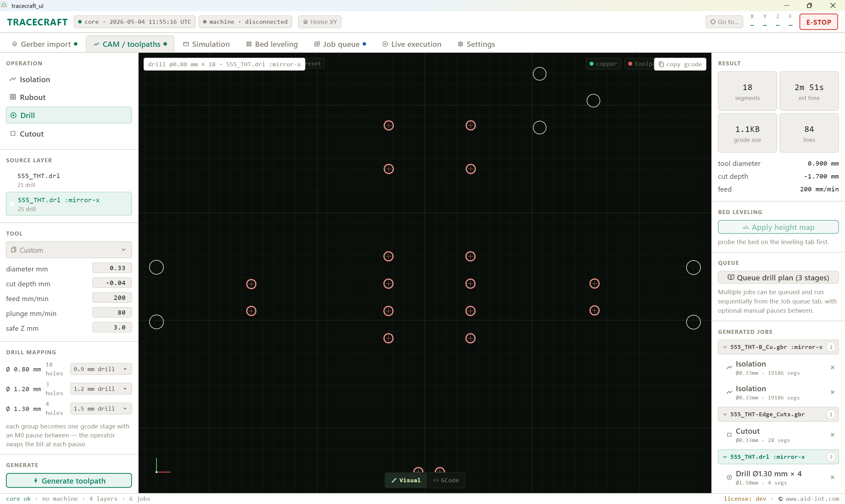Open the 1.5 mm drill mapping dropdown
The width and height of the screenshot is (845, 504).
tap(101, 409)
